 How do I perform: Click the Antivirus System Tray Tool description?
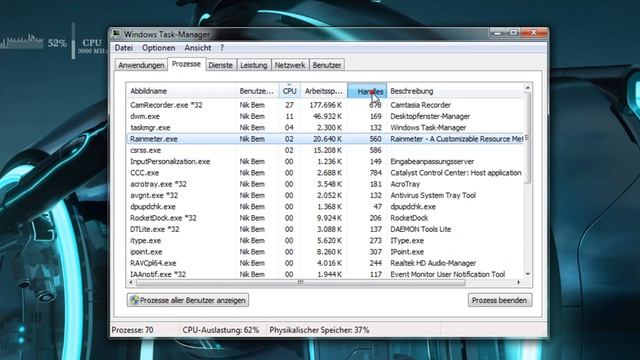[x=433, y=196]
